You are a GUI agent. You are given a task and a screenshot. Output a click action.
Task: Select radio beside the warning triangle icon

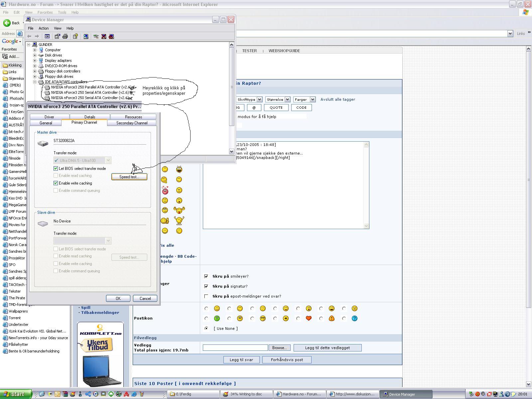[321, 319]
